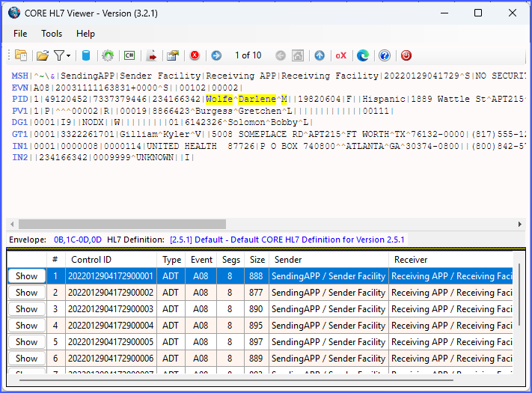Click the Size column header
This screenshot has height=393, width=532.
click(257, 260)
